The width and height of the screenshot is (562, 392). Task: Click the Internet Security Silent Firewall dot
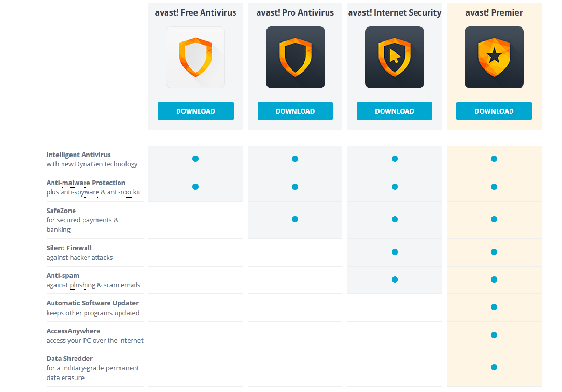[395, 252]
